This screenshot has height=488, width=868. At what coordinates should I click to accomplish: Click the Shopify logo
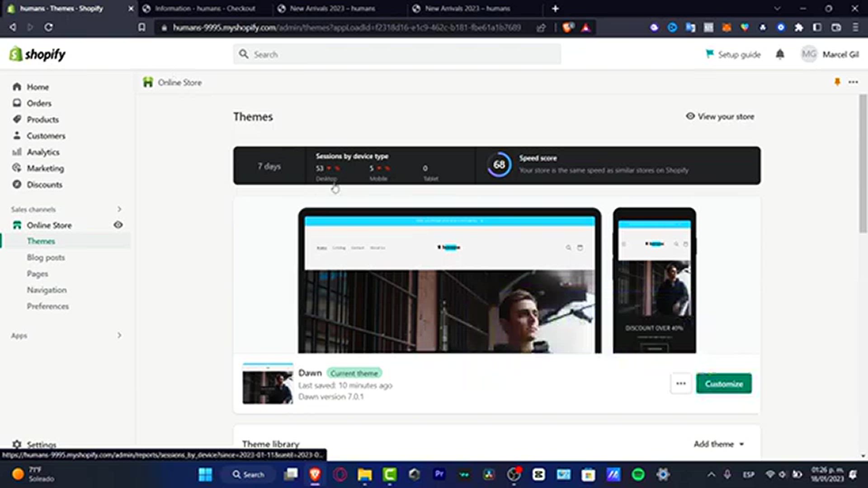tap(38, 54)
